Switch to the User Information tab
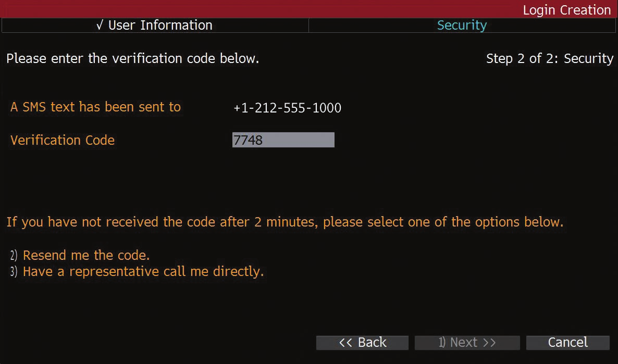 (x=155, y=25)
